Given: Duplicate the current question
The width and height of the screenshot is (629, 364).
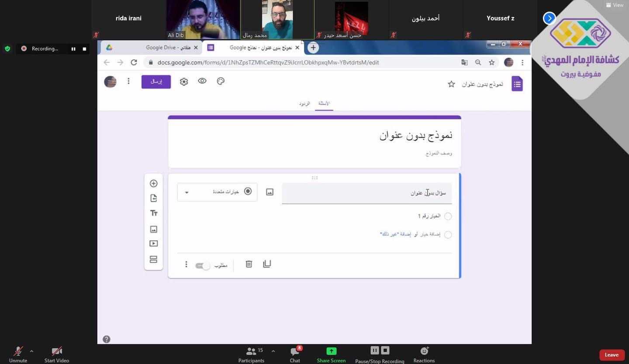Looking at the screenshot, I should (267, 264).
